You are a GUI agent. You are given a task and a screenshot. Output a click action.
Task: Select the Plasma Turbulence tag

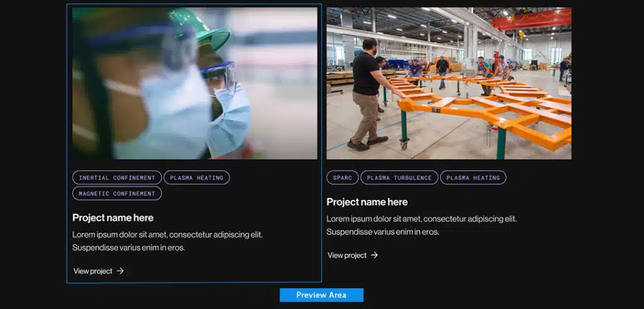tap(399, 178)
